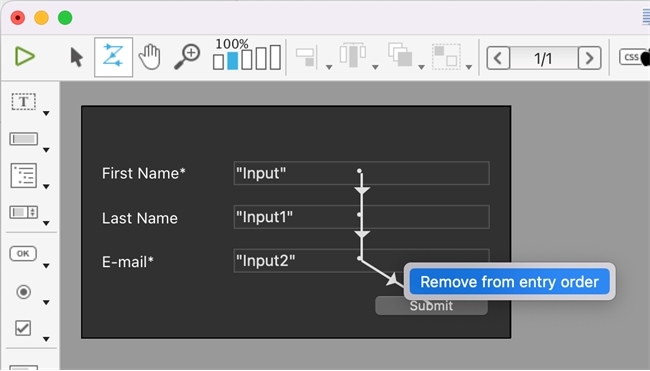The width and height of the screenshot is (650, 371).
Task: Select the check box object tool
Action: 23,328
